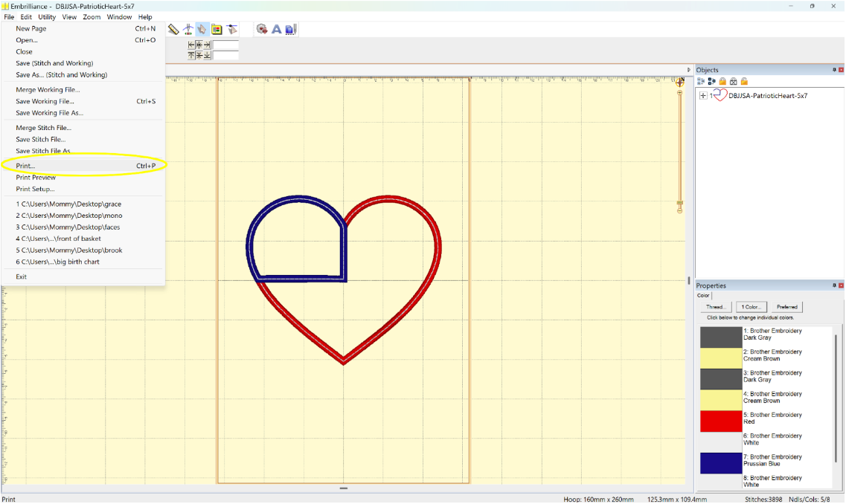The height and width of the screenshot is (504, 846).
Task: Click the open orange unlock icon
Action: point(743,81)
